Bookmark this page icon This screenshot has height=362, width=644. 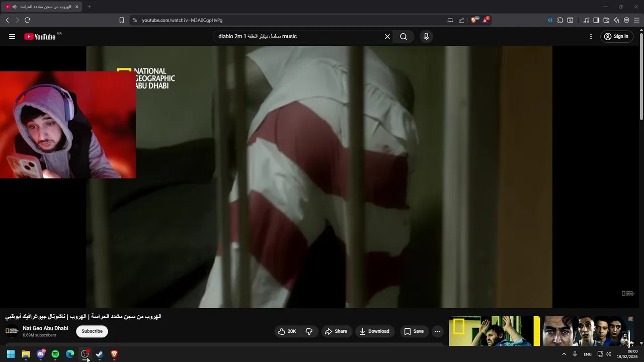click(x=122, y=20)
